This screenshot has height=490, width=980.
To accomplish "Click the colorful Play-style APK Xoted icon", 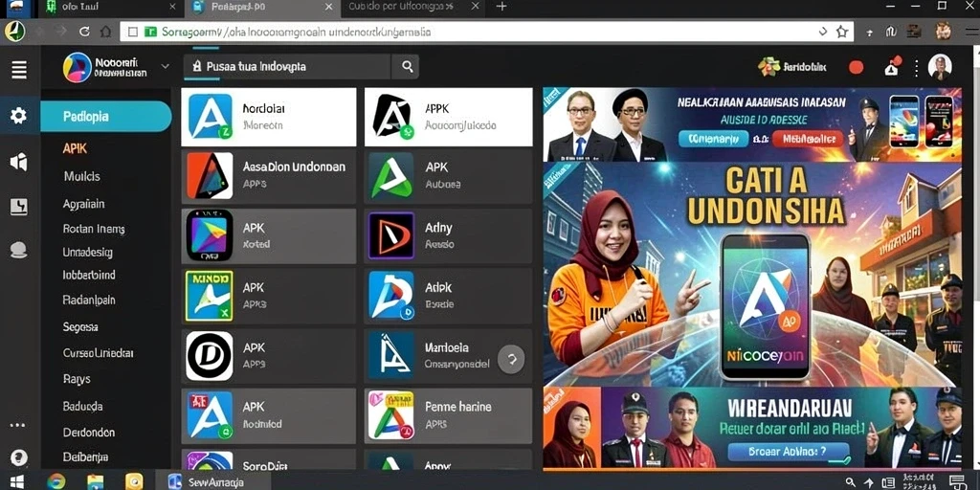I will point(210,235).
